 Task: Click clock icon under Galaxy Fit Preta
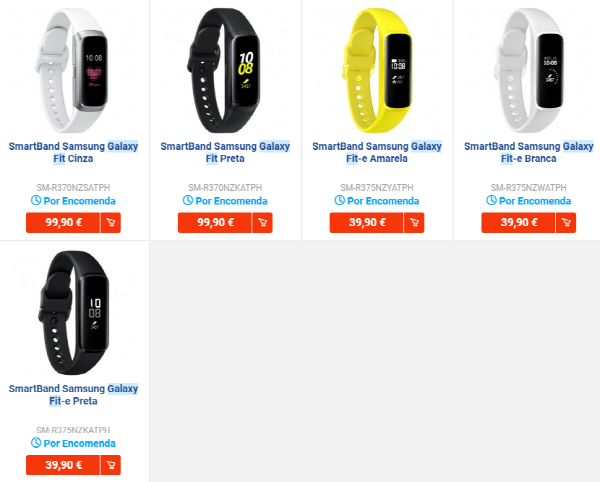(x=188, y=200)
